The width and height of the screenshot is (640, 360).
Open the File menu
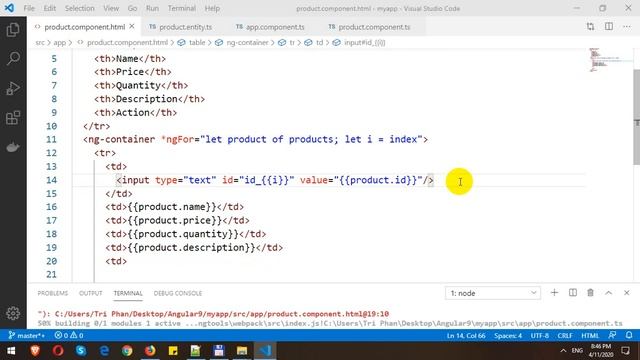[x=29, y=8]
